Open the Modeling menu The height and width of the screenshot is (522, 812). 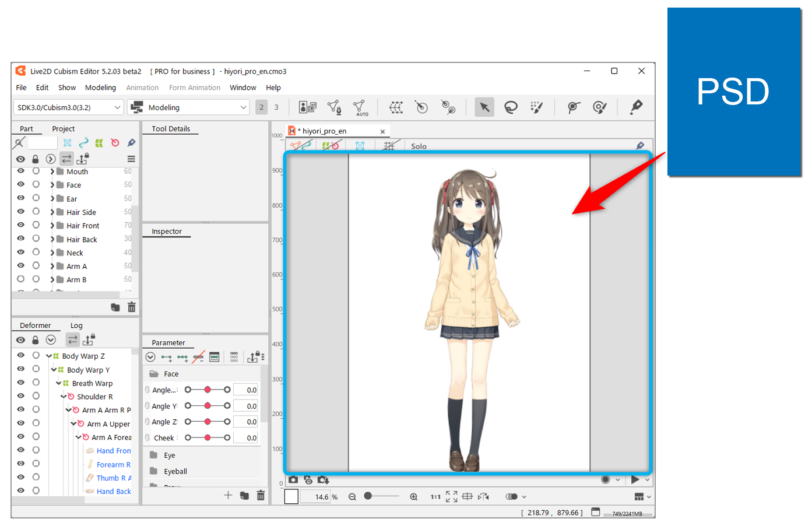pos(100,87)
